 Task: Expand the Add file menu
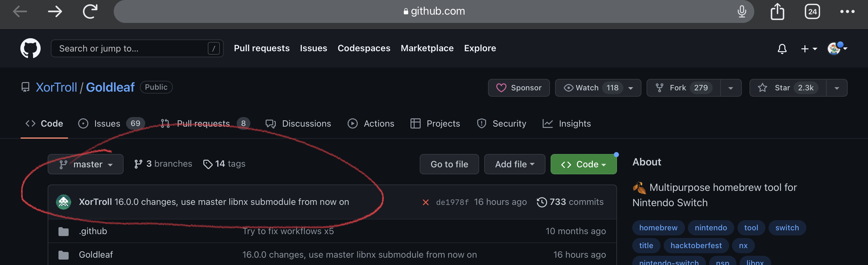[514, 164]
